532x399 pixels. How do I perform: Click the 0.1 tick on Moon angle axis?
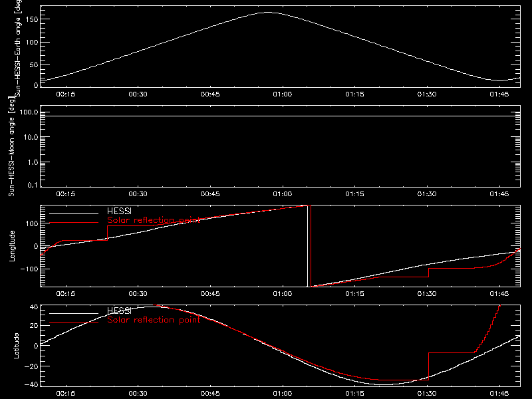(x=33, y=186)
